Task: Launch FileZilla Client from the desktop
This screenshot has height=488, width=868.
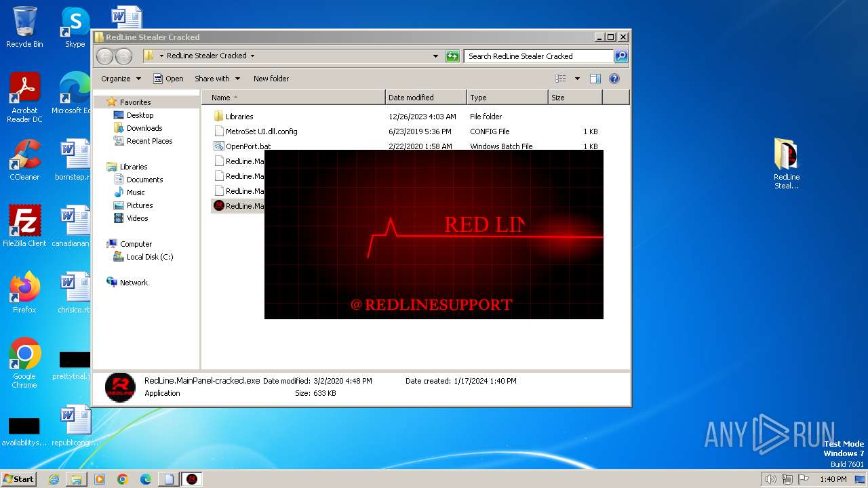Action: point(24,226)
